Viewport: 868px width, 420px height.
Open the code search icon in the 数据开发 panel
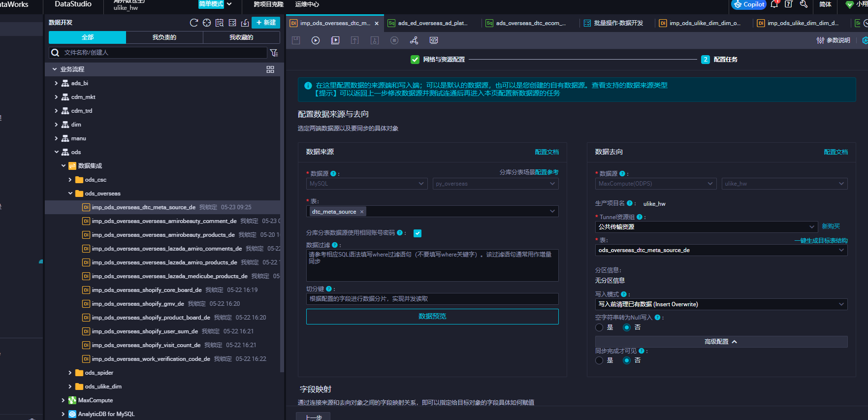(220, 23)
